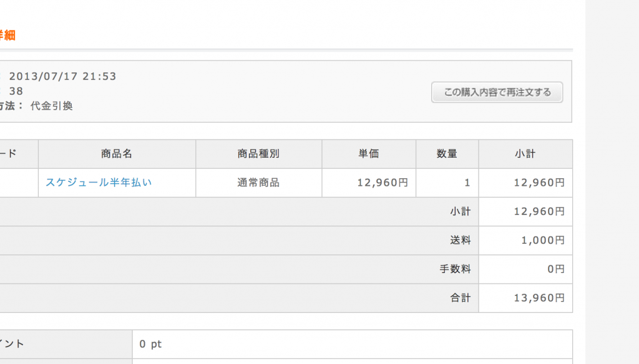Click the 代金引換 payment method text
Image resolution: width=639 pixels, height=364 pixels.
(52, 106)
